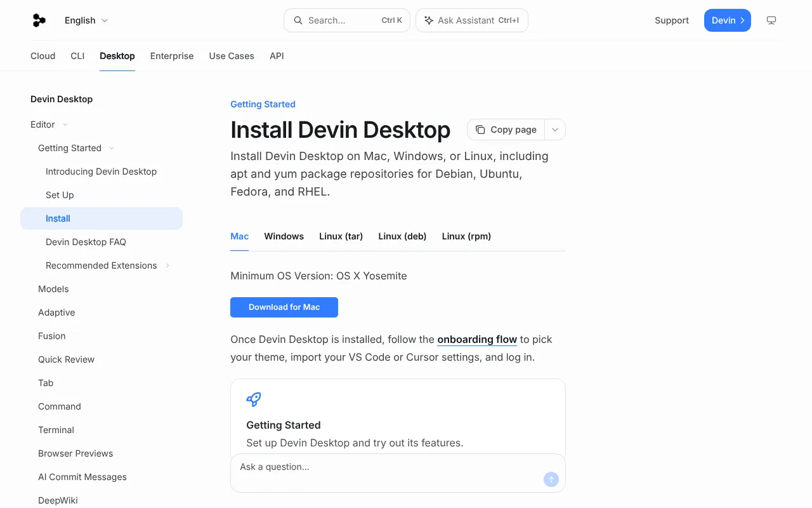The image size is (812, 508).
Task: Switch to the Windows install tab
Action: point(284,236)
